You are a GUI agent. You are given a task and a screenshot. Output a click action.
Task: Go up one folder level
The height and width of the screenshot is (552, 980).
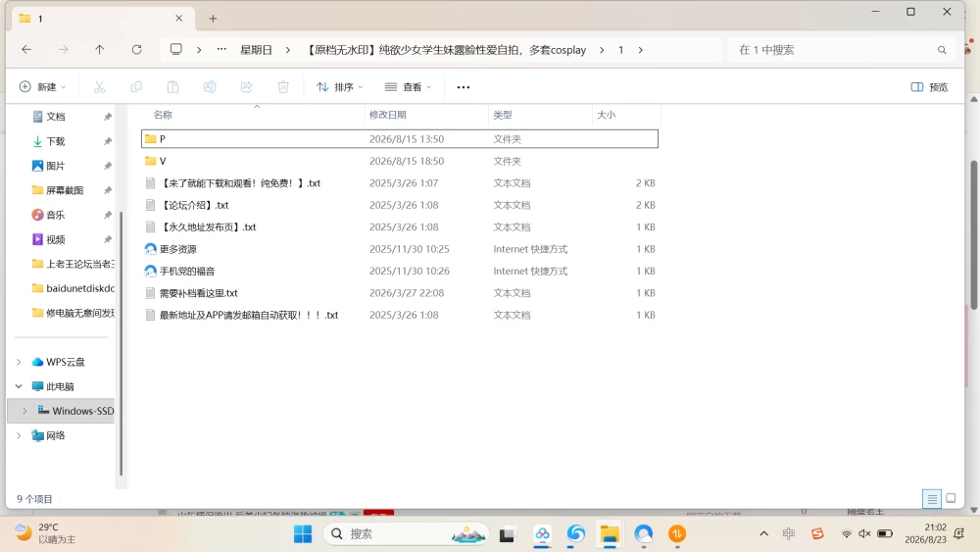pos(99,49)
